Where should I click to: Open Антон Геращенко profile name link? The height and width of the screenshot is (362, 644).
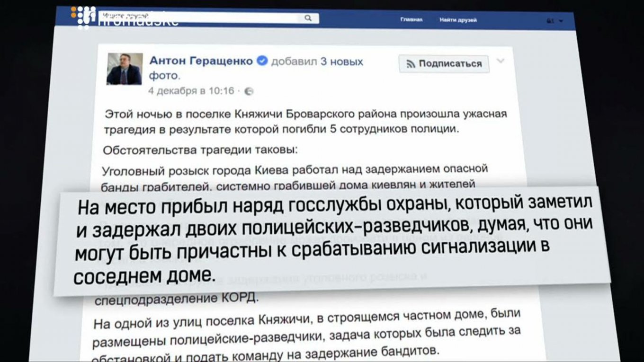pos(201,61)
